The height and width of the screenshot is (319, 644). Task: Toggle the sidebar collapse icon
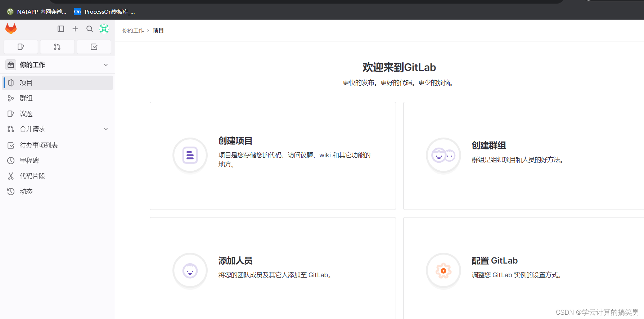pyautogui.click(x=61, y=29)
